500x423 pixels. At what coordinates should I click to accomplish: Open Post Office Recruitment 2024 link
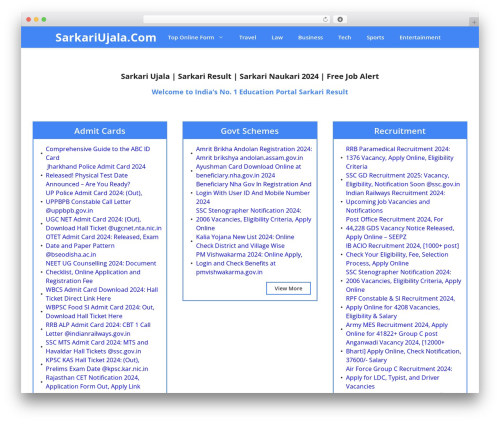click(x=400, y=228)
